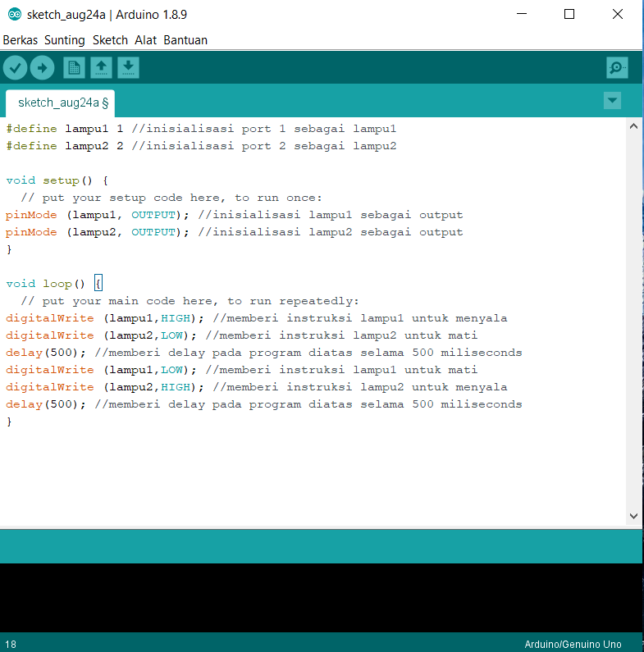Click the editor scrollbar down arrow

pos(633,516)
